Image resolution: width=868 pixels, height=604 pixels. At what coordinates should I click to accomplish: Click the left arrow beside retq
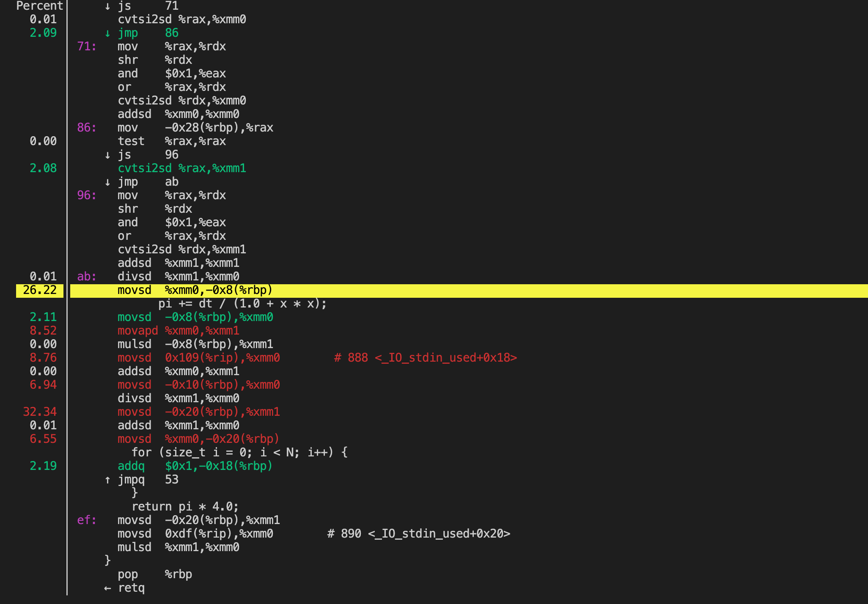107,588
